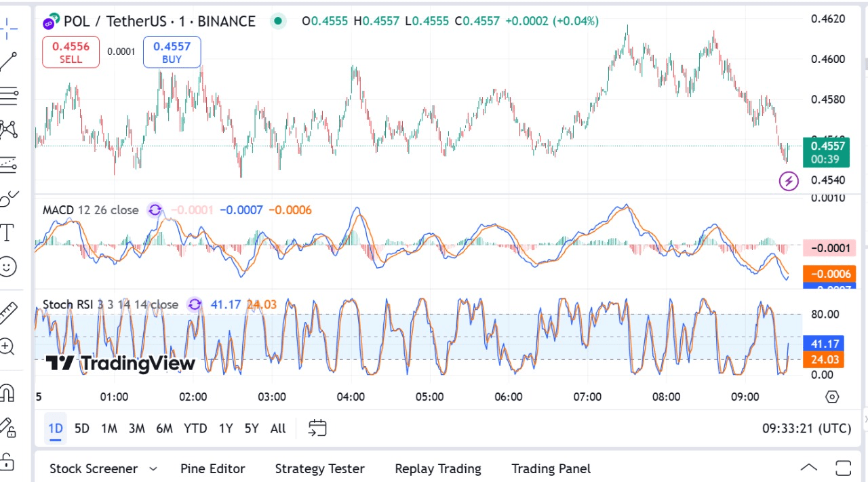Select the text annotation tool
This screenshot has height=482, width=868.
tap(7, 233)
